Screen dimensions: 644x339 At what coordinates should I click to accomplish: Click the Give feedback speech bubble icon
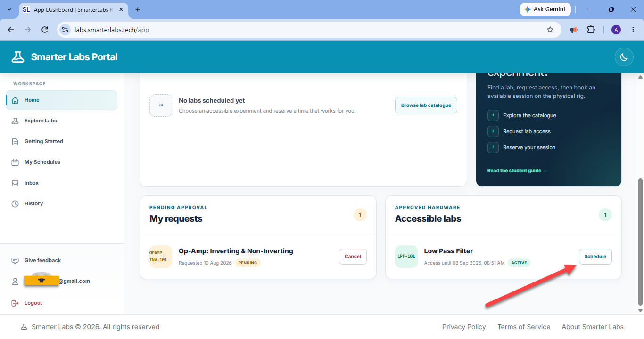tap(15, 261)
